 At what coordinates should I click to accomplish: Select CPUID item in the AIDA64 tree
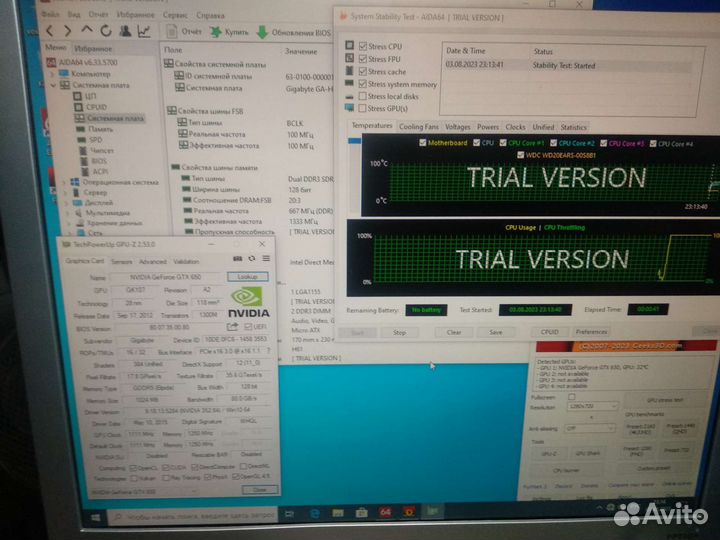pyautogui.click(x=90, y=107)
